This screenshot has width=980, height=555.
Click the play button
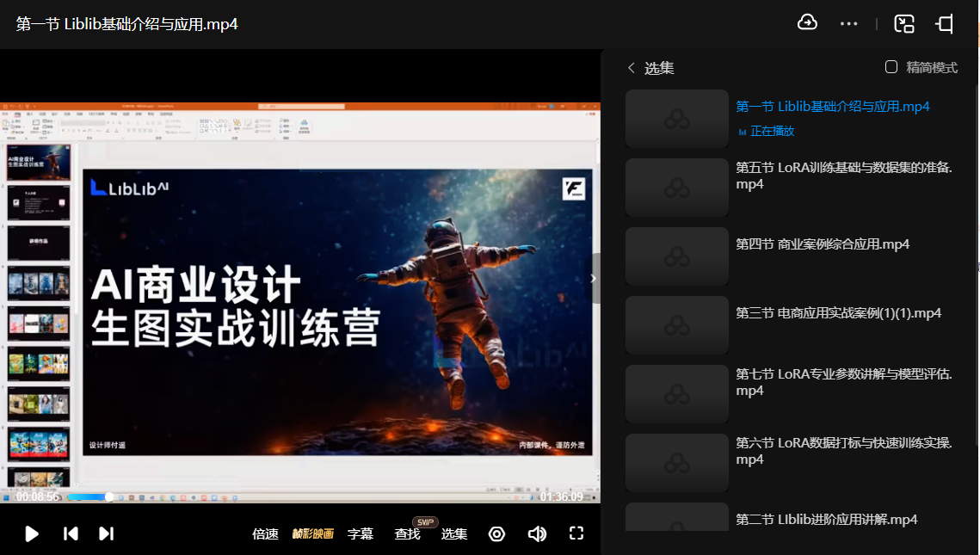click(32, 533)
